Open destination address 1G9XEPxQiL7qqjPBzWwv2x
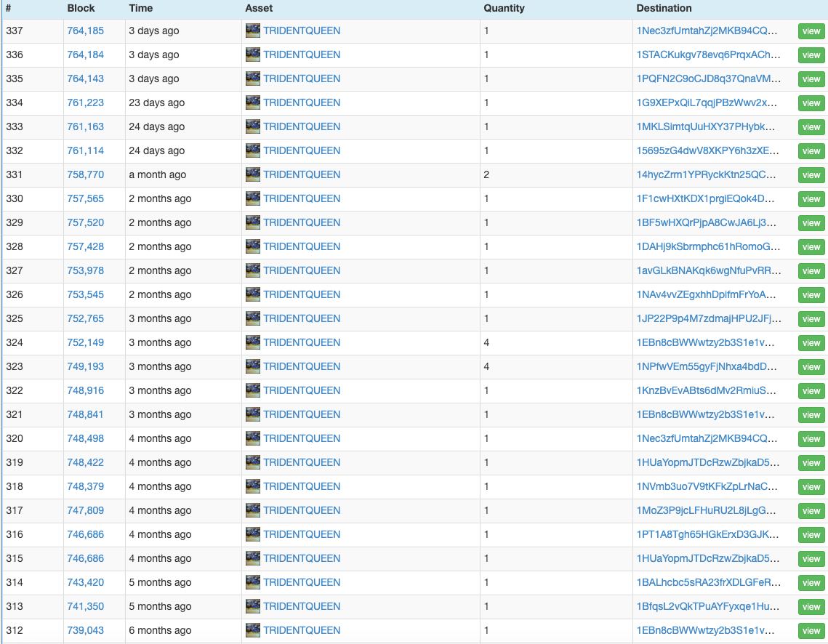 tap(707, 102)
